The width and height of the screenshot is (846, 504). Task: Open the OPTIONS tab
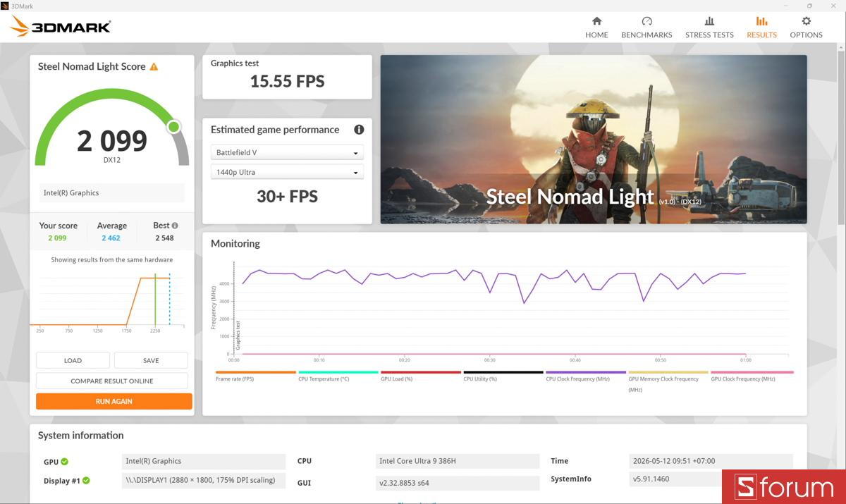point(806,27)
